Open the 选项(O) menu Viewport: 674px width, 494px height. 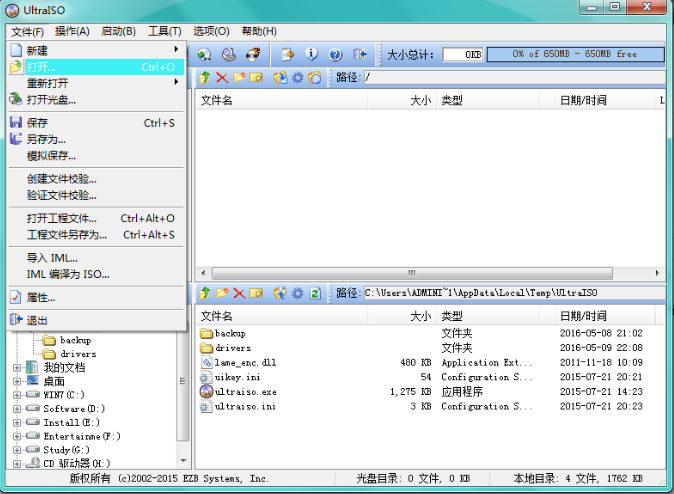tap(211, 31)
